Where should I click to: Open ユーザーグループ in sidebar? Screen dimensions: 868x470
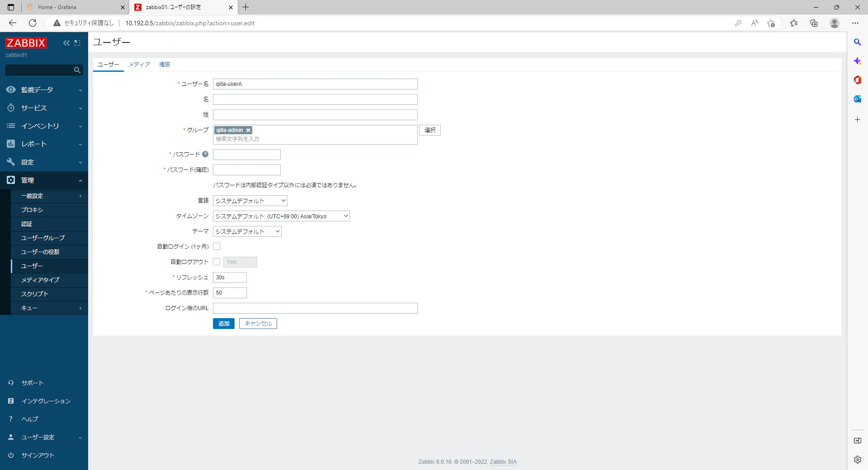point(49,238)
